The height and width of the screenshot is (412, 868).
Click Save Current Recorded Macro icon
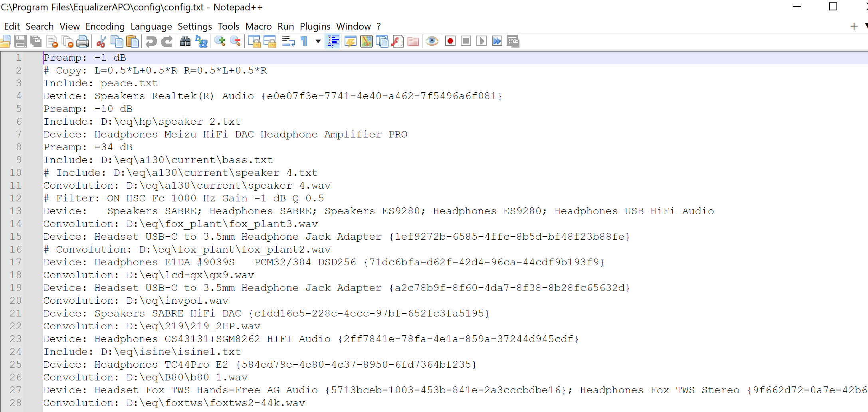point(513,41)
